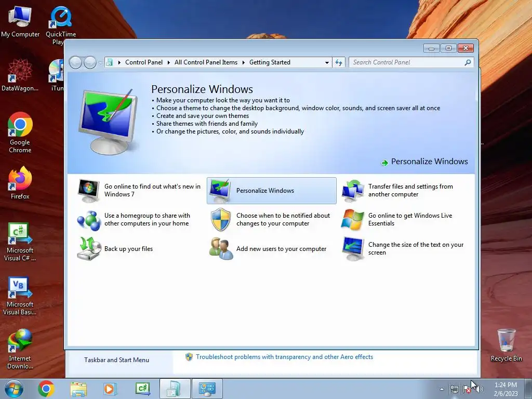The height and width of the screenshot is (399, 532).
Task: Click the Action Center flag tray icon
Action: click(468, 389)
